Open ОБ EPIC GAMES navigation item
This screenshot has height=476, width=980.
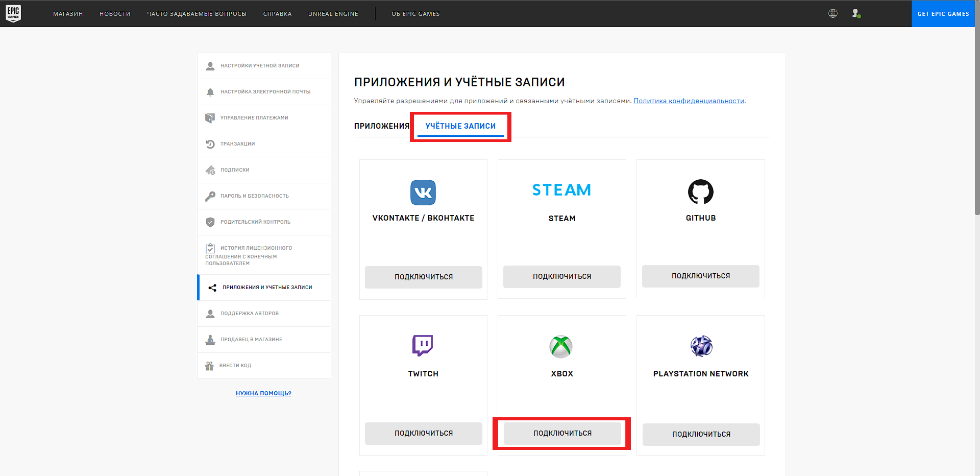click(x=415, y=14)
